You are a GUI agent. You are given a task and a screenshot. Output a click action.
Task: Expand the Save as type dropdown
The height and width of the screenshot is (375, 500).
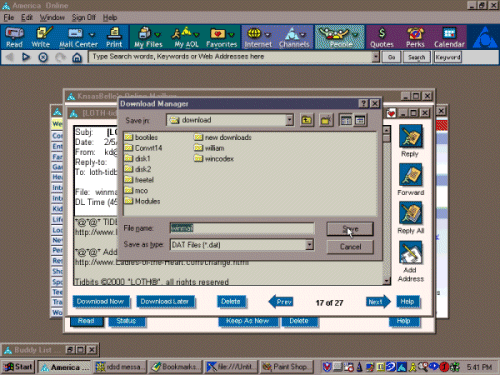310,245
